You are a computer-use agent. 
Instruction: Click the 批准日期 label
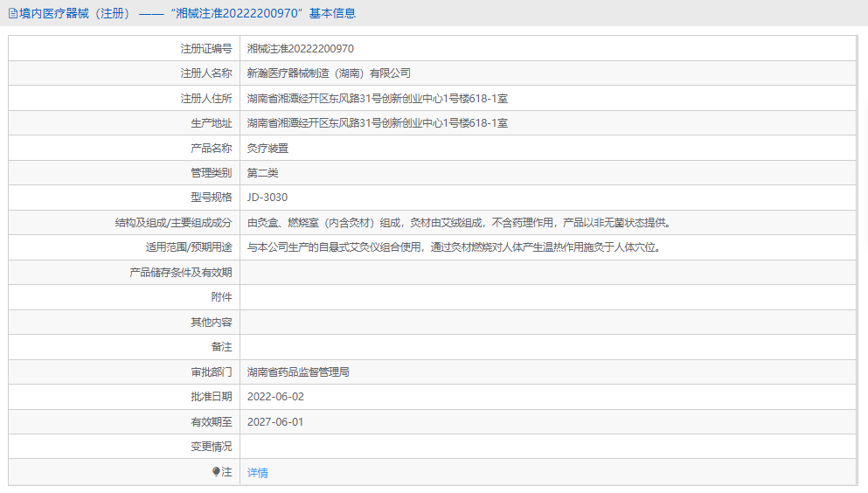tap(212, 397)
